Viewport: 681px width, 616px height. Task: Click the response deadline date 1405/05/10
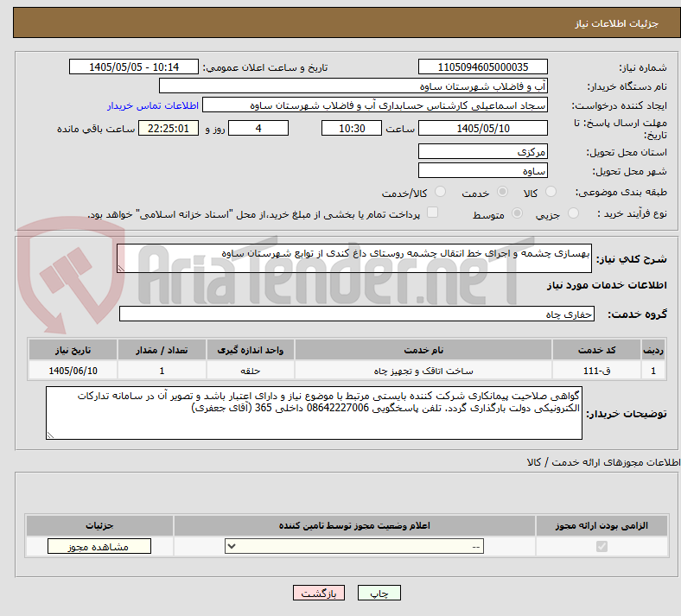click(x=482, y=128)
